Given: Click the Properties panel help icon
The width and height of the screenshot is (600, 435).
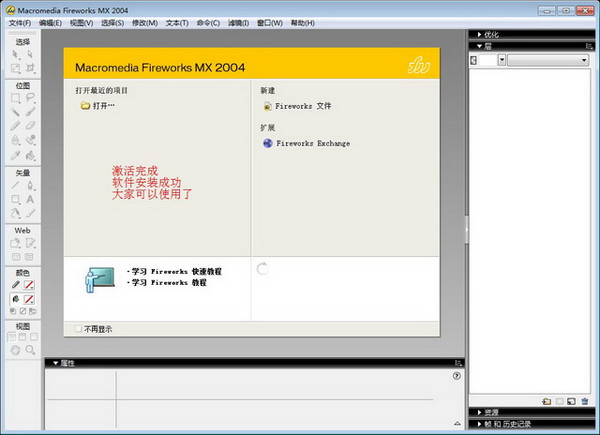Looking at the screenshot, I should (456, 376).
